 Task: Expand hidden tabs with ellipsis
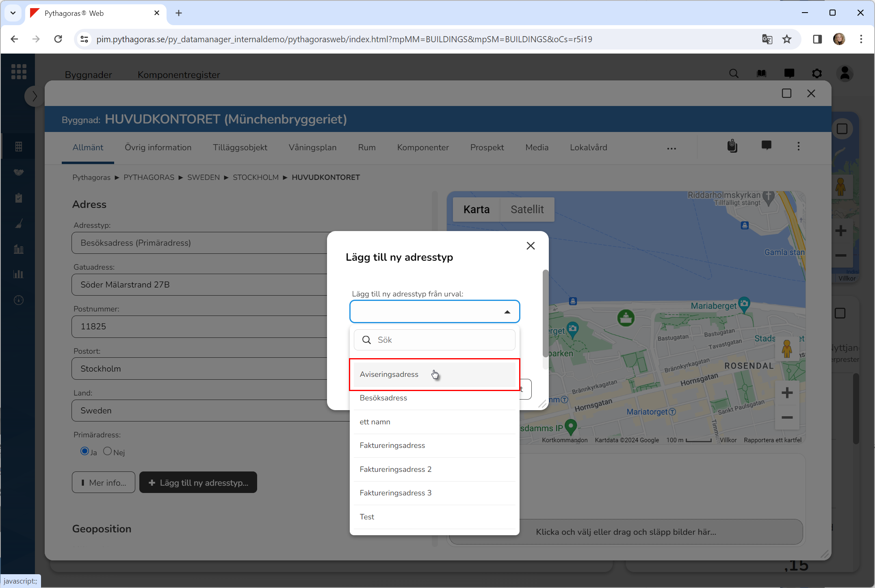671,148
